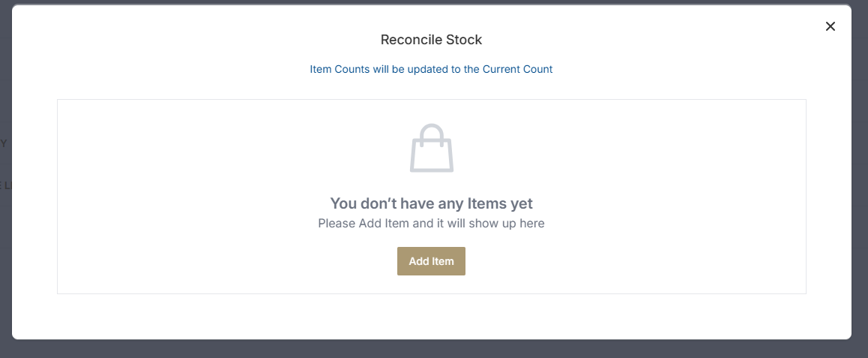The image size is (868, 358).
Task: Select the Reconcile Stock dialog title
Action: (431, 40)
